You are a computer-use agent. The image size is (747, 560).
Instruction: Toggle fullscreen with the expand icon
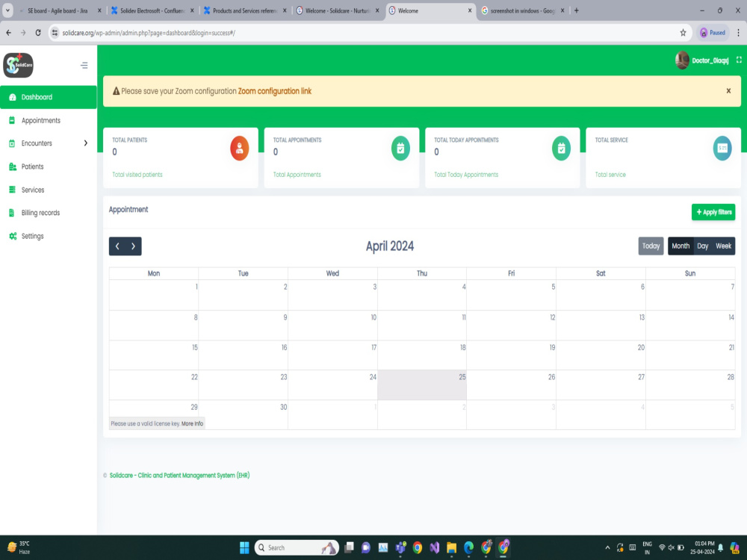click(739, 60)
